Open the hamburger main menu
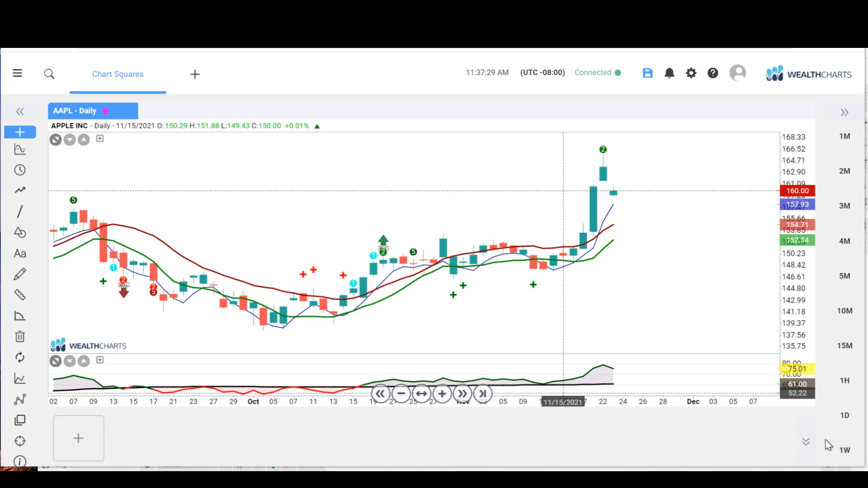The image size is (868, 488). coord(17,73)
